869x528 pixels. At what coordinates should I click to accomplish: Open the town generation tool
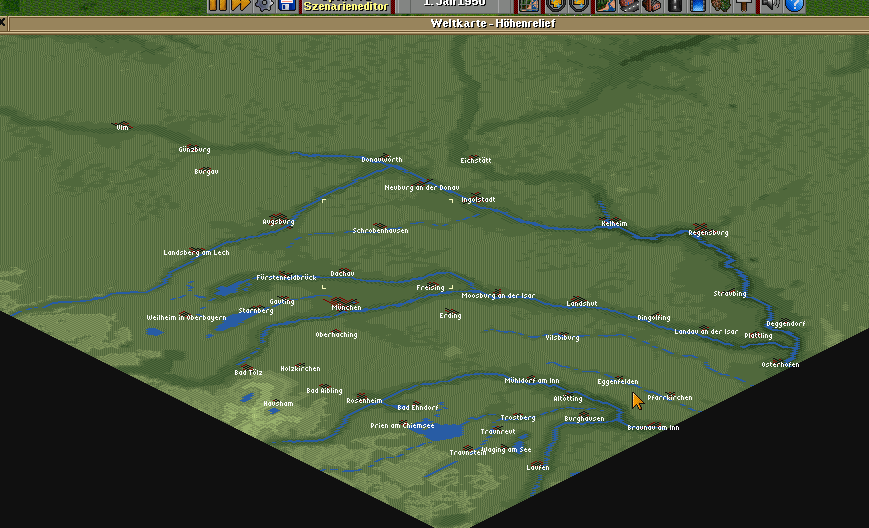click(628, 5)
